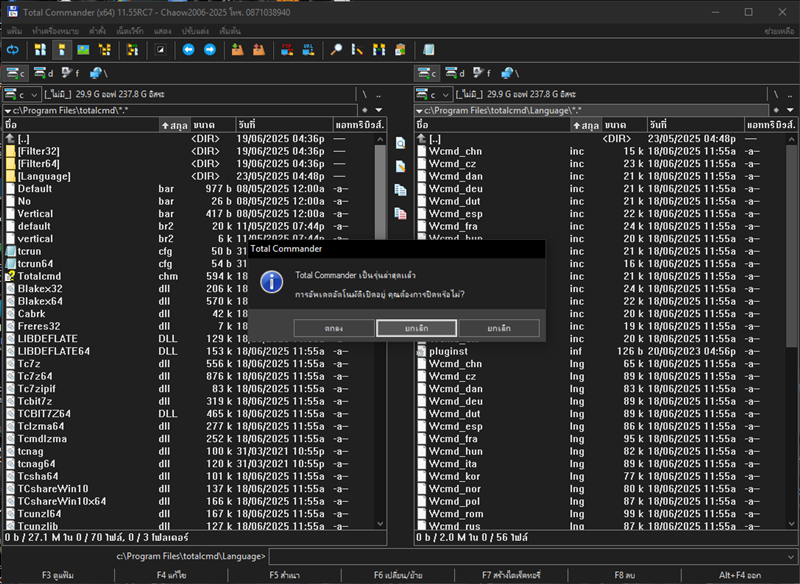This screenshot has height=584, width=800.
Task: Select the thumbnail image view toolbar icon
Action: click(x=83, y=49)
